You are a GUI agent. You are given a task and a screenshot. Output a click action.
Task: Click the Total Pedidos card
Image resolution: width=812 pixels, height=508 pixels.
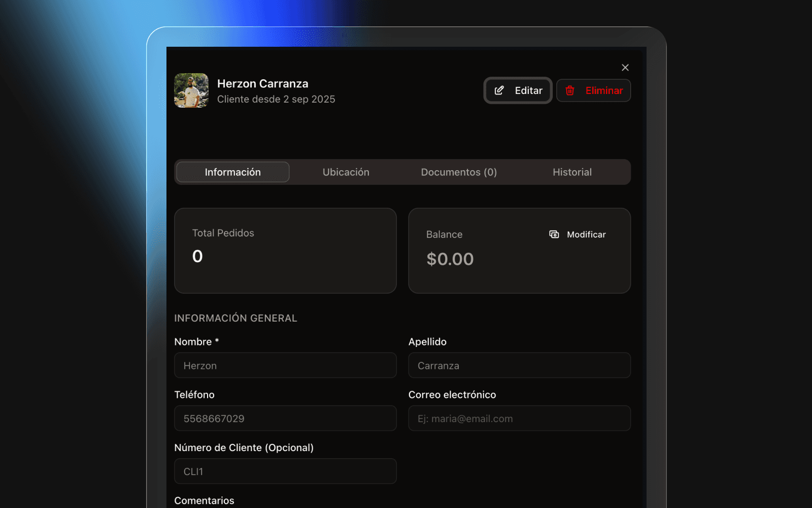point(285,250)
